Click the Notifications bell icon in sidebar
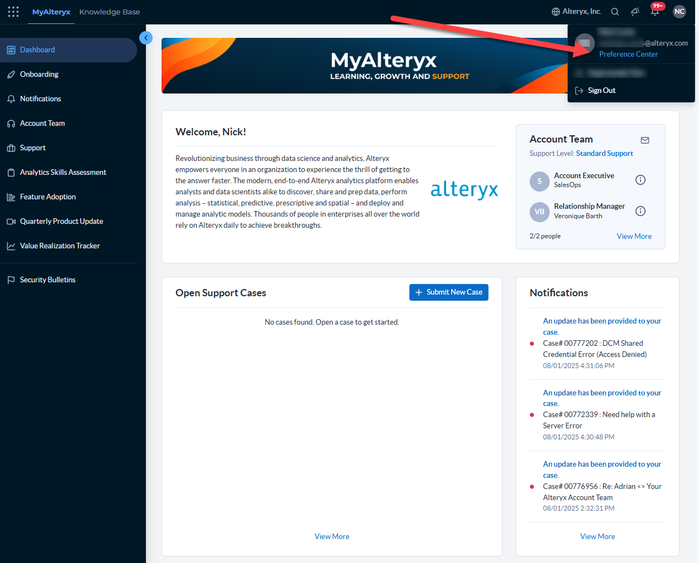The image size is (699, 563). (x=11, y=99)
